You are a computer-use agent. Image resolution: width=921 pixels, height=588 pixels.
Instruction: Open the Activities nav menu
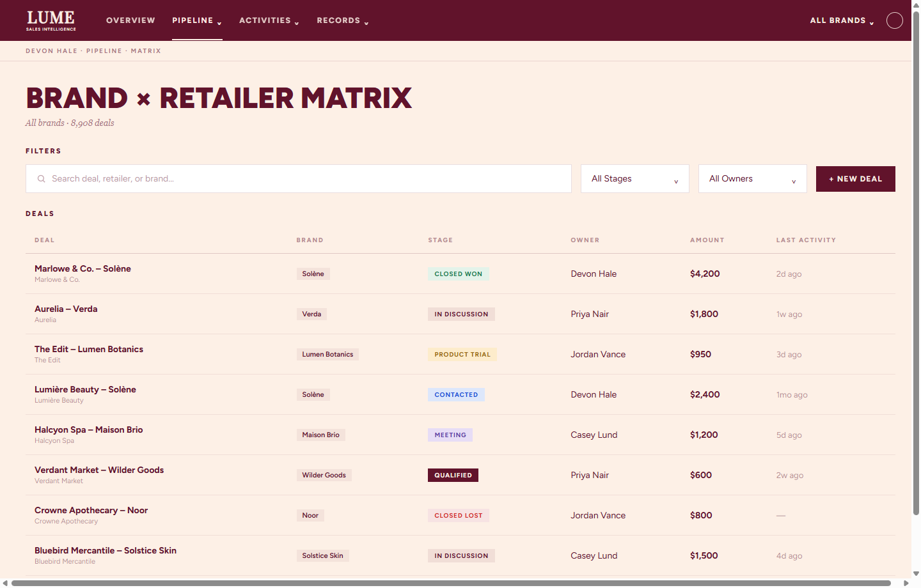(x=269, y=20)
